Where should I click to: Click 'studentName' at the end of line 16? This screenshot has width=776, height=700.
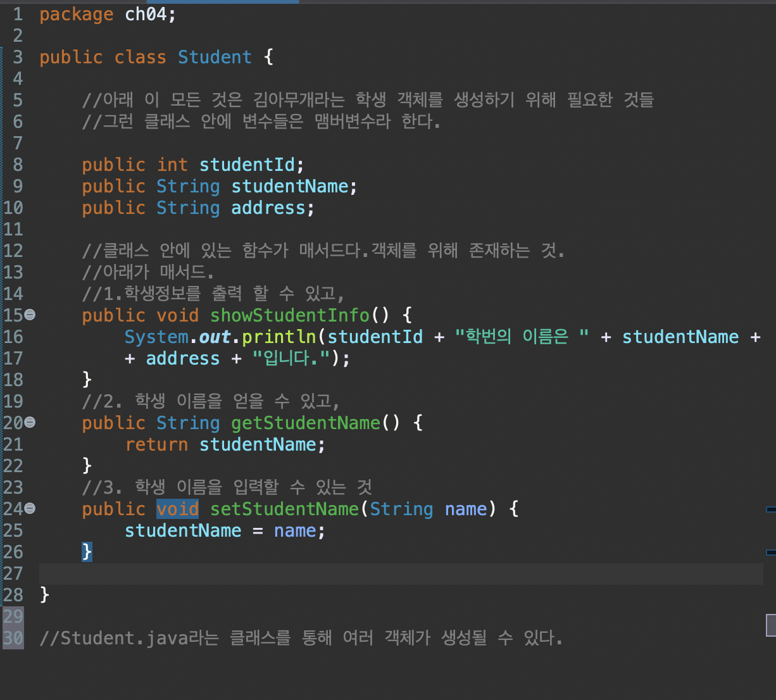(x=680, y=337)
